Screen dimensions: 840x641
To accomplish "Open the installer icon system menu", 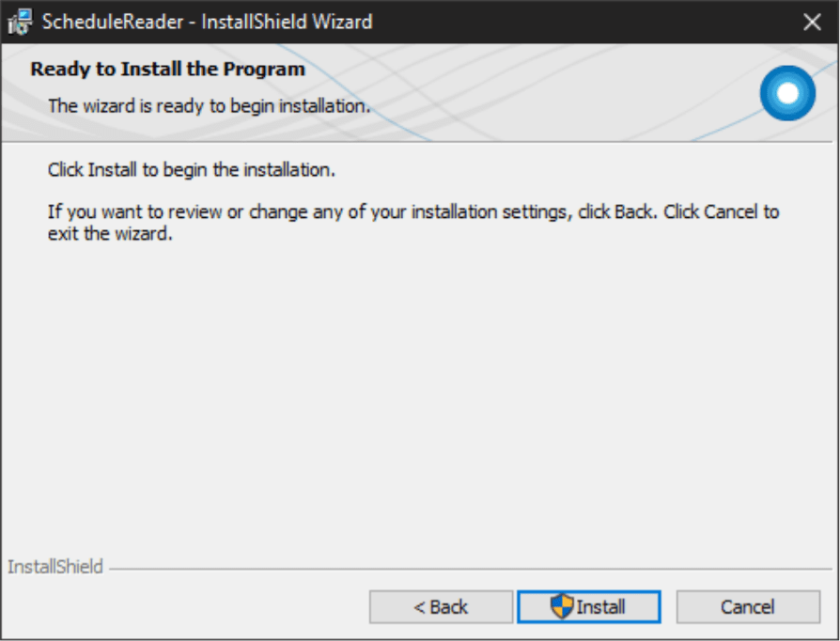I will [x=20, y=22].
